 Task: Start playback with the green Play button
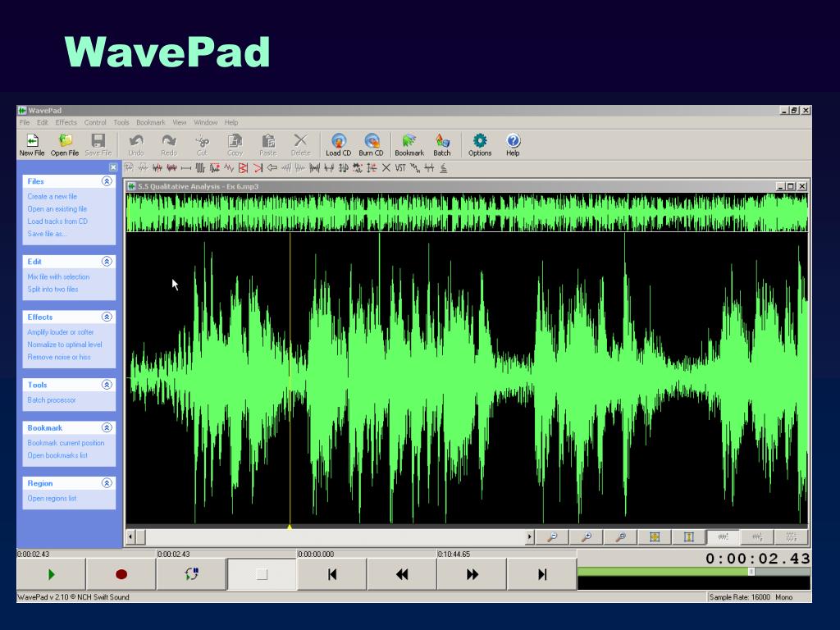coord(52,574)
